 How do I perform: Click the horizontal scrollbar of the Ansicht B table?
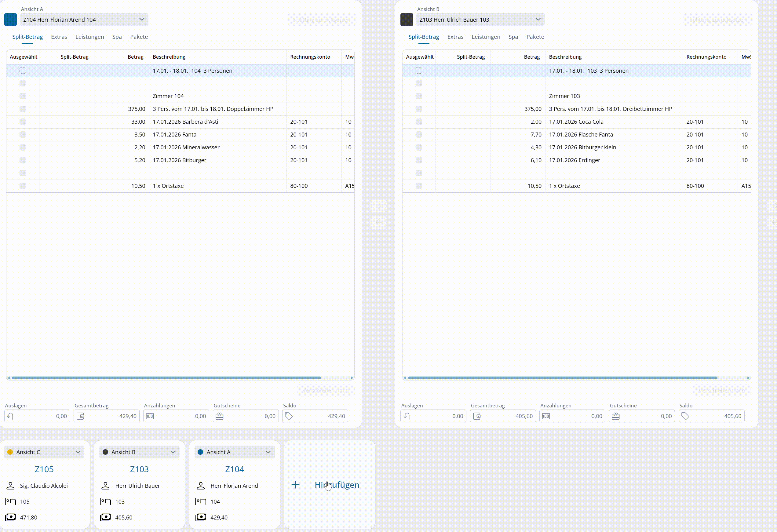(x=562, y=378)
